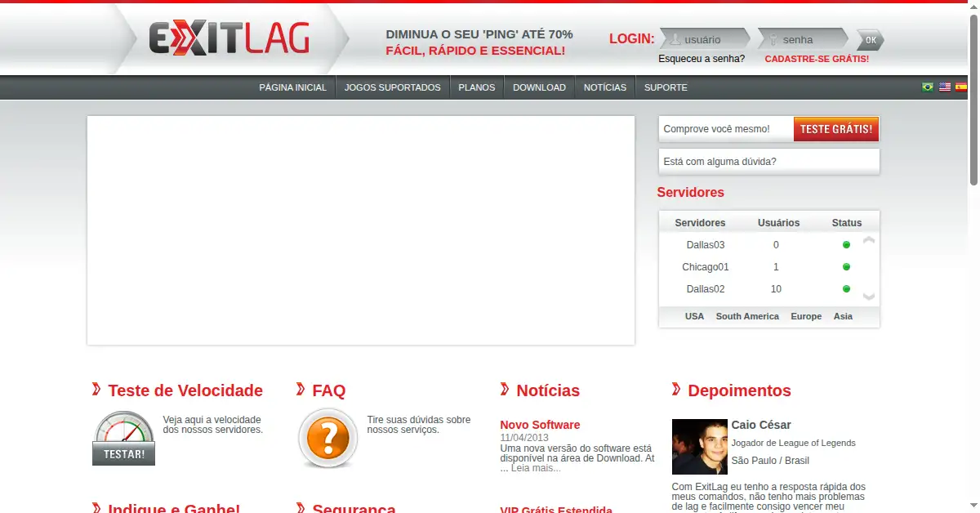This screenshot has width=980, height=513.
Task: Switch server list to South America tab
Action: 747,316
